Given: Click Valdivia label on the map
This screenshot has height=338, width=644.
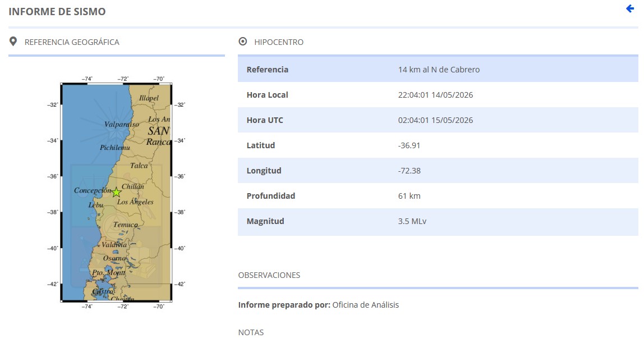Looking at the screenshot, I should point(114,244).
